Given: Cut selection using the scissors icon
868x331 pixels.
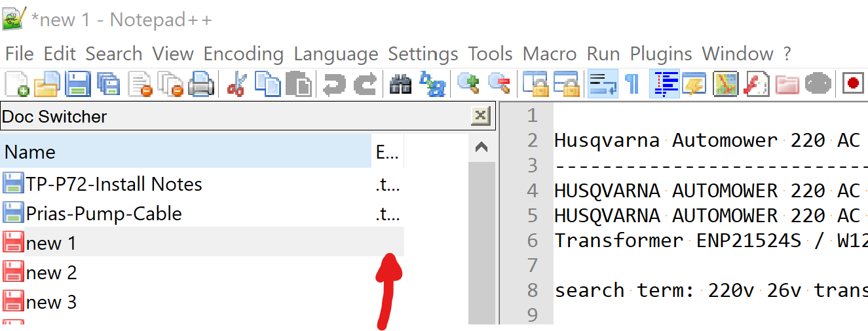Looking at the screenshot, I should click(236, 84).
